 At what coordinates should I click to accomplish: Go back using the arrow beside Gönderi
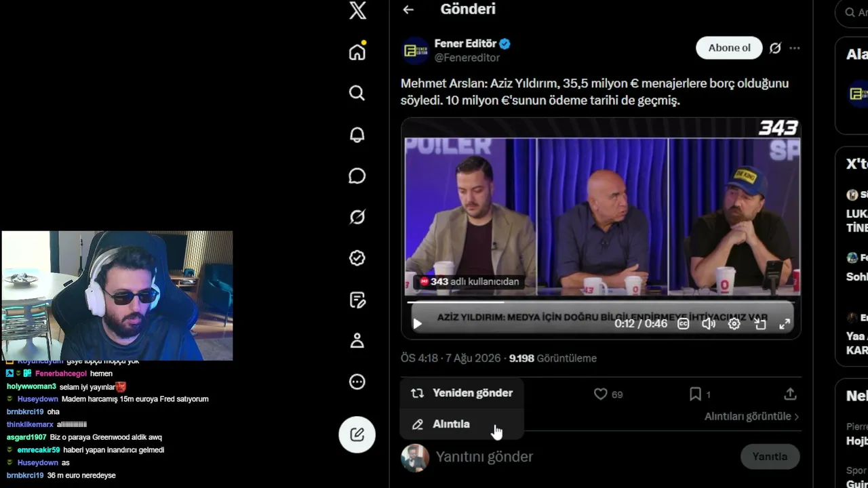coord(408,9)
